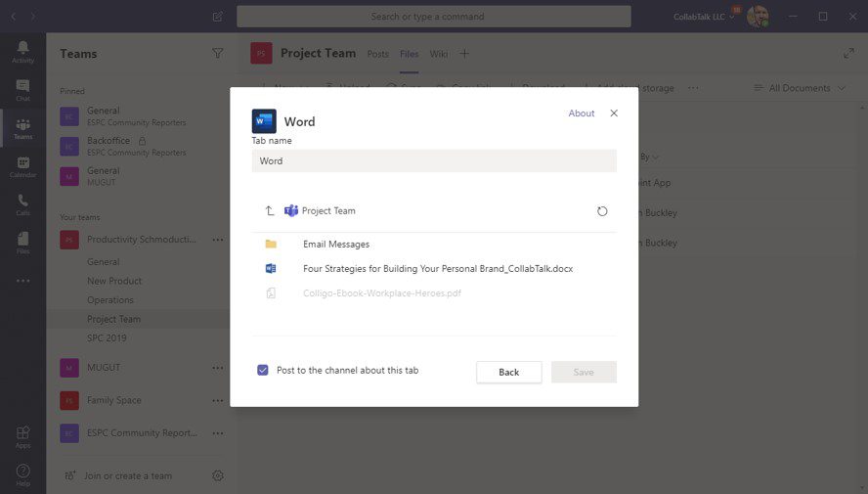Open more options for MUGUT team
This screenshot has height=494, width=868.
[218, 368]
